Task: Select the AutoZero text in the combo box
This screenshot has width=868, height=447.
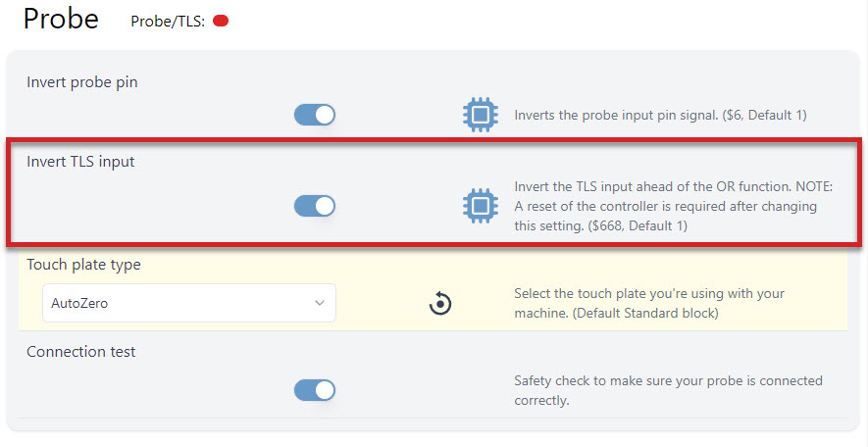Action: [x=79, y=303]
